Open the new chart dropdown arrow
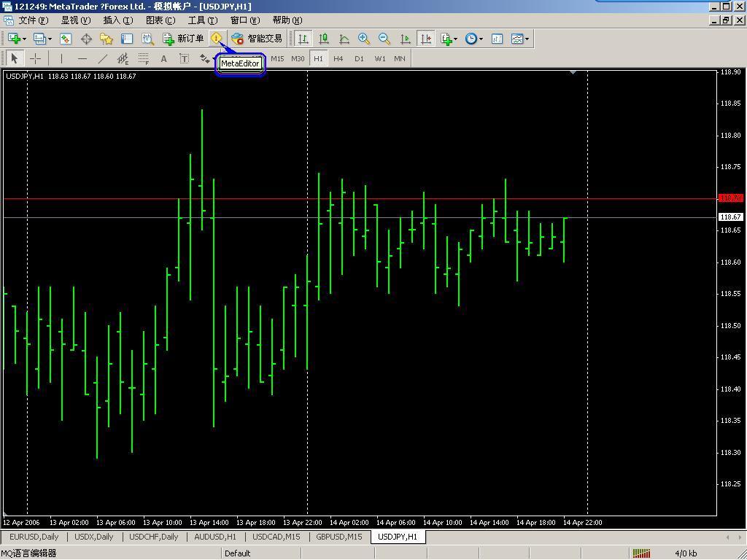Image resolution: width=747 pixels, height=560 pixels. point(24,39)
